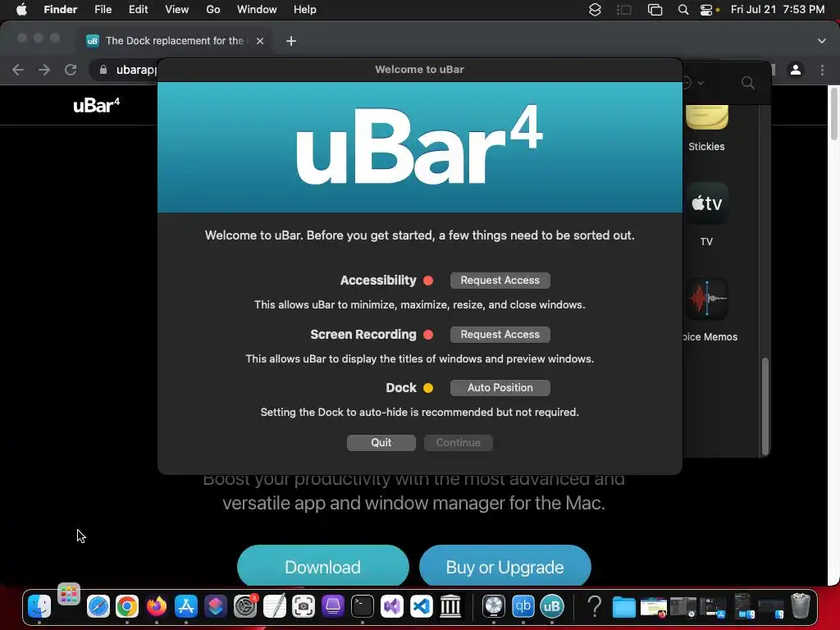840x630 pixels.
Task: Request Access for Accessibility
Action: coord(500,281)
